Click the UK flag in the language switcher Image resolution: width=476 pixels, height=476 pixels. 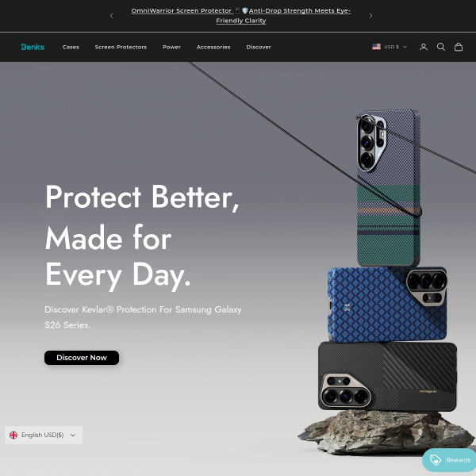pyautogui.click(x=13, y=435)
